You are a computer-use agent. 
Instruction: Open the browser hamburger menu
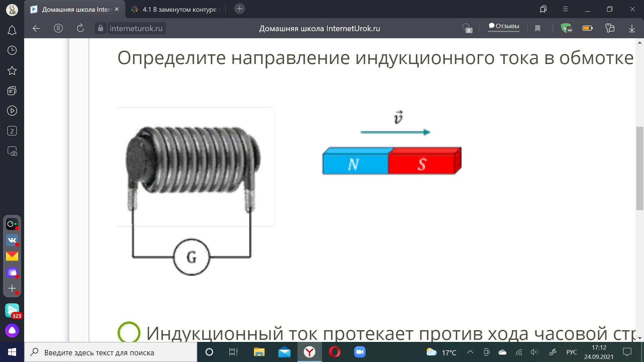pos(566,9)
